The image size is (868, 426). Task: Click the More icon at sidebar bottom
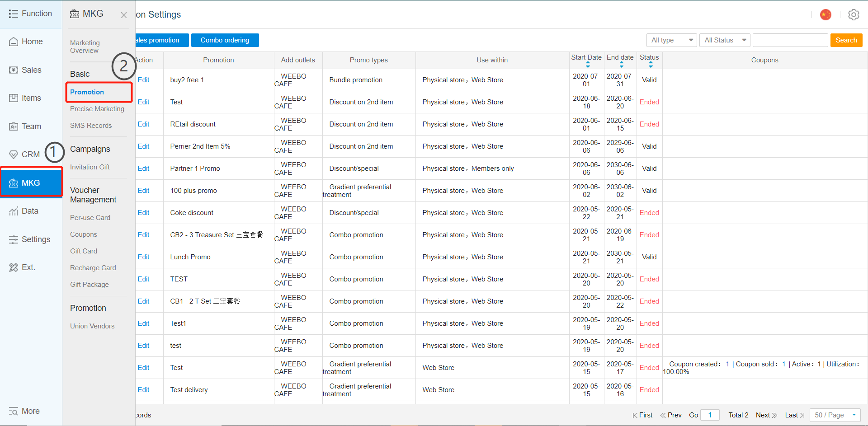point(14,411)
